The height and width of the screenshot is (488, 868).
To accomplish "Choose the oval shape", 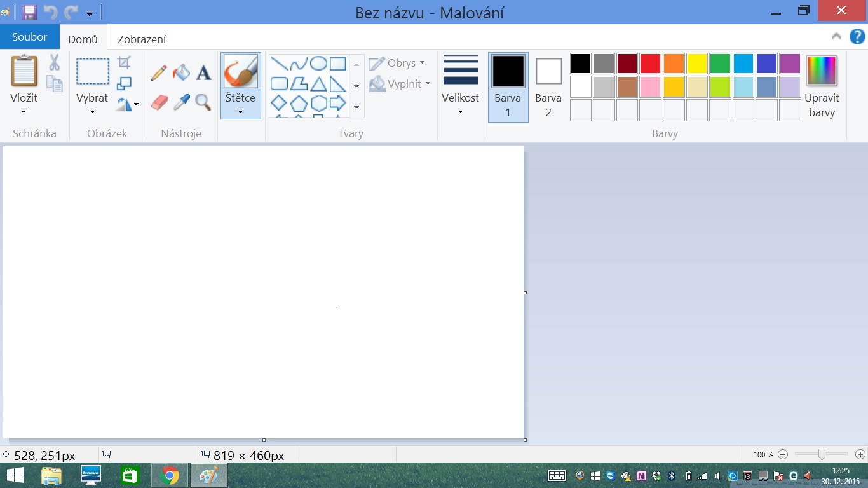I will coord(318,64).
